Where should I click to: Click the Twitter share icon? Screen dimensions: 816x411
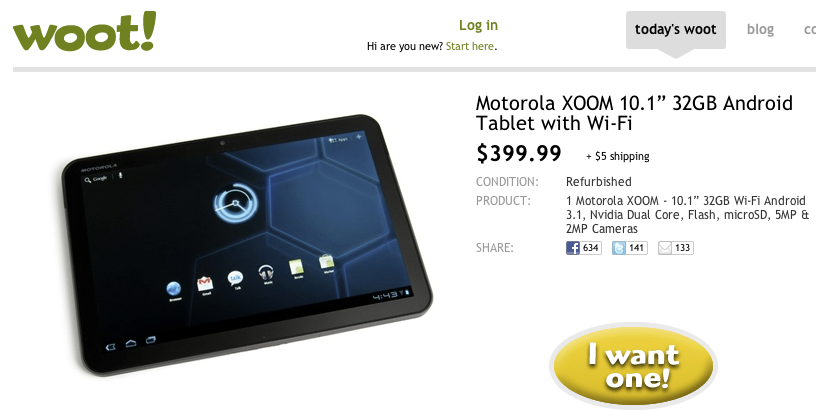[x=618, y=248]
